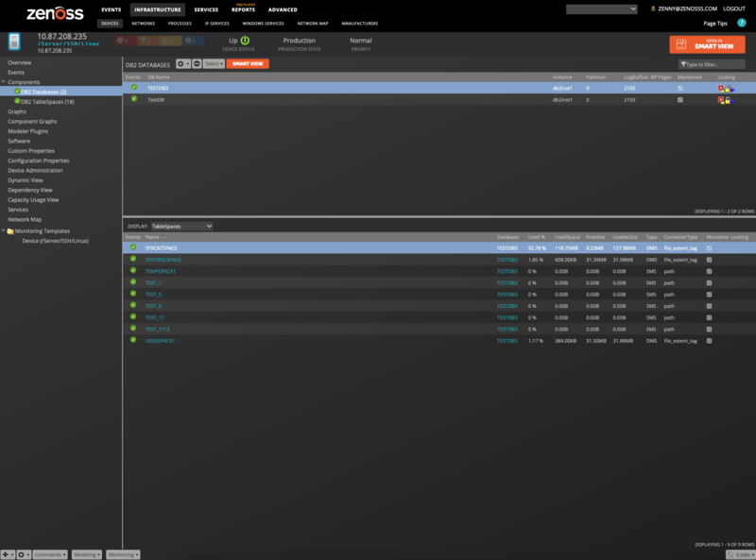
Task: Open the Advanced top menu
Action: pyautogui.click(x=283, y=9)
